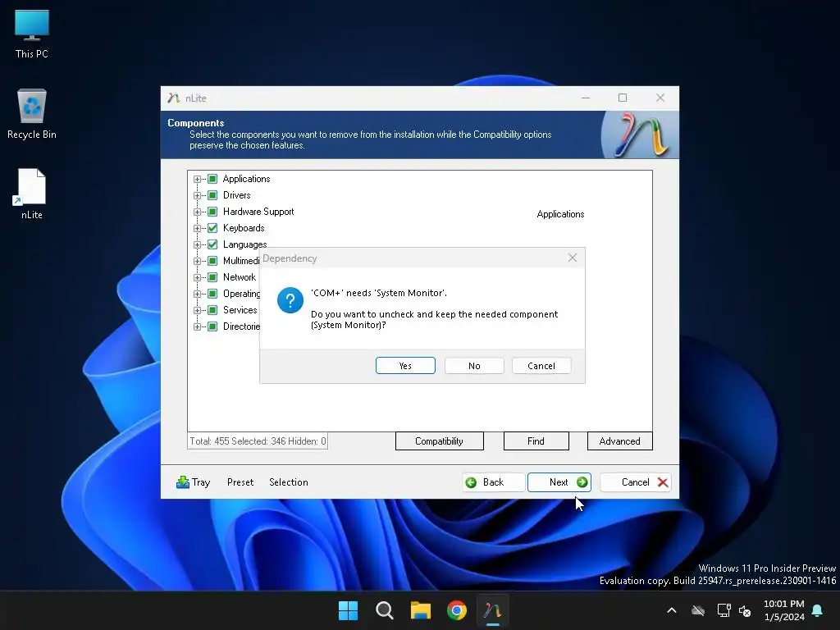This screenshot has width=840, height=630.
Task: Select the Hardware Support tree label
Action: pos(258,212)
